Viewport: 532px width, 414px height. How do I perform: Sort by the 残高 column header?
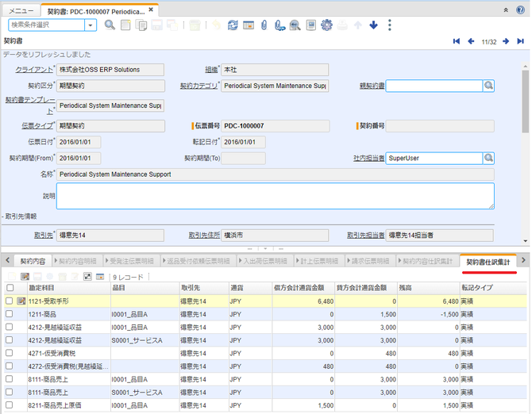pos(429,288)
